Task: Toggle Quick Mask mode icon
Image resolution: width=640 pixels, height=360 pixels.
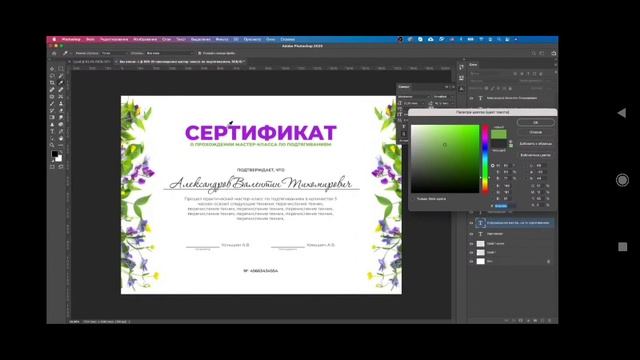Action: [52, 167]
